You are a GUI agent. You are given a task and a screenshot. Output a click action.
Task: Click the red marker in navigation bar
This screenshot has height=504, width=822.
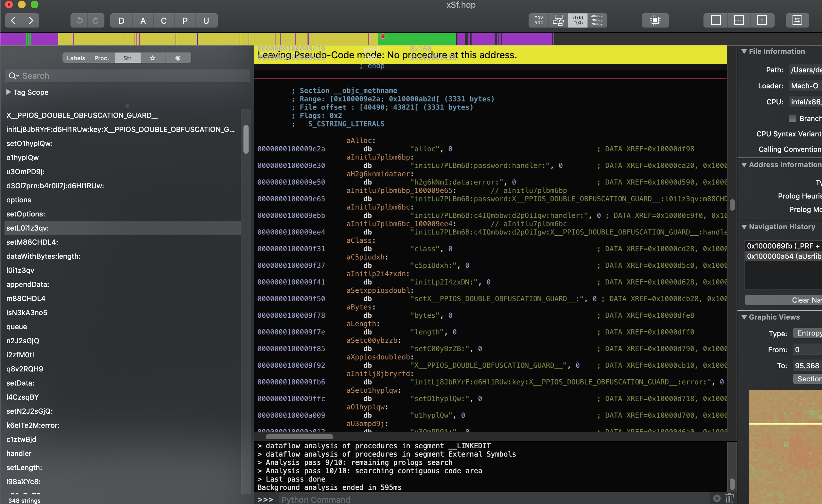tap(383, 36)
